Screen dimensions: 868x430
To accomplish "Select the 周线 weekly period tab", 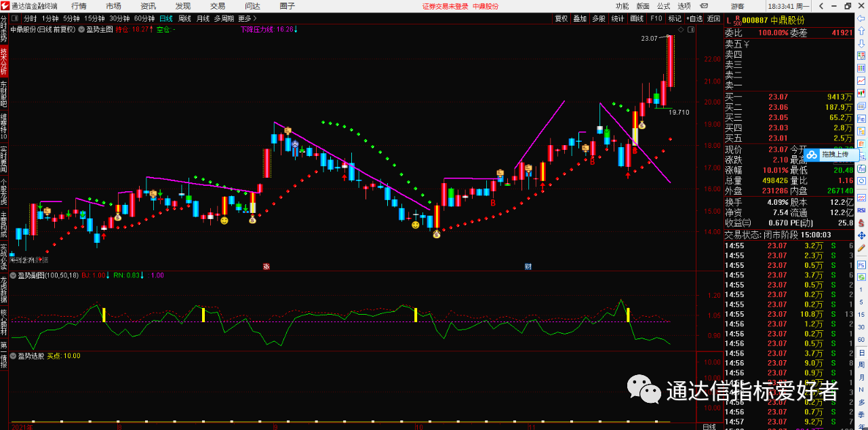I will pyautogui.click(x=184, y=19).
